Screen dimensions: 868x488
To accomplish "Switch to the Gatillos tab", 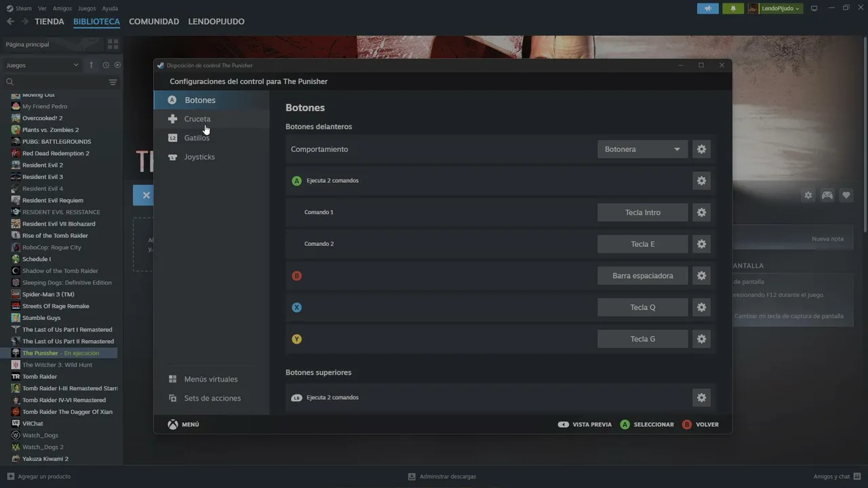I will click(212, 138).
